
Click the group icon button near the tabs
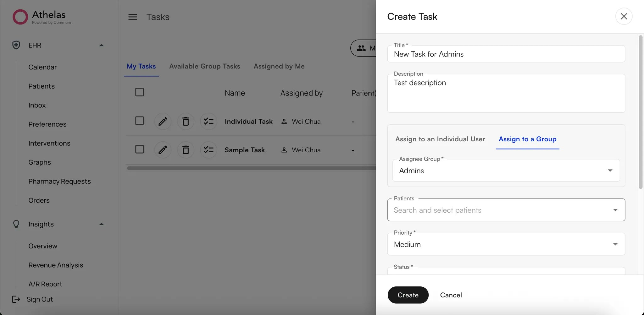pyautogui.click(x=361, y=48)
